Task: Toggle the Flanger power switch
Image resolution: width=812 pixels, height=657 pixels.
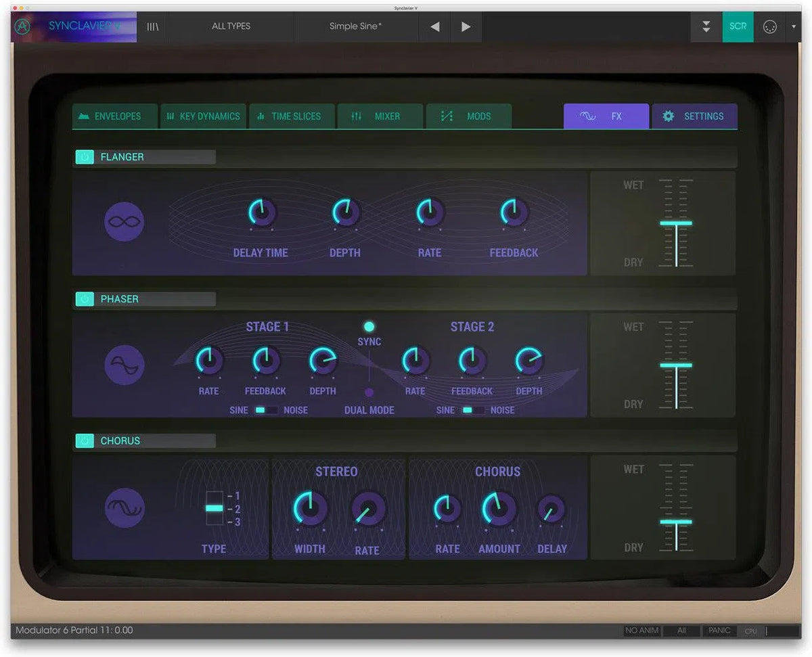Action: (x=84, y=156)
